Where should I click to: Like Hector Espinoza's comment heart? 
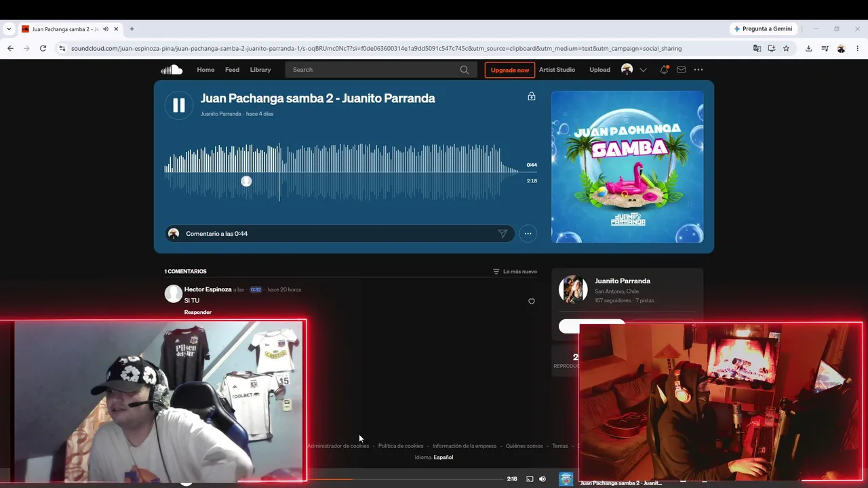pos(532,302)
